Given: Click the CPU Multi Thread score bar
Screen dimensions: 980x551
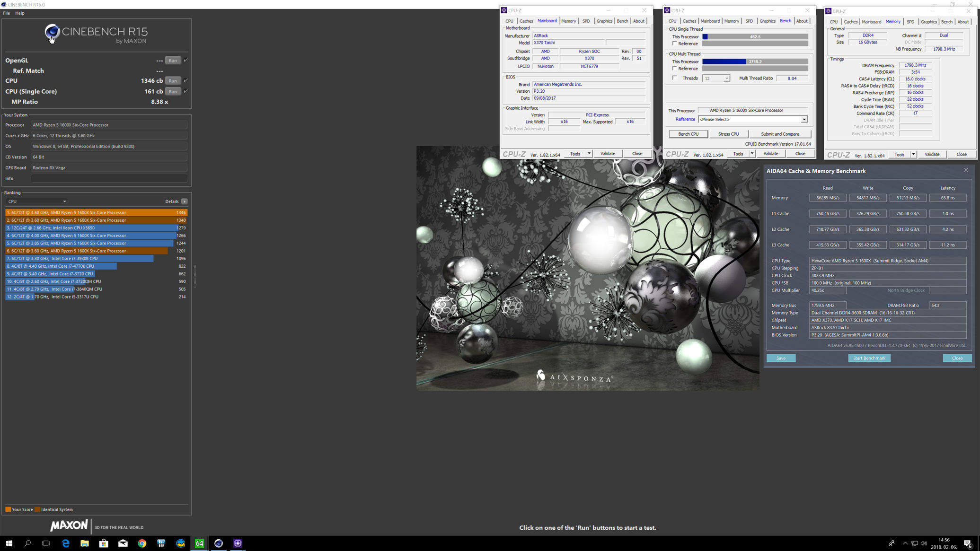Looking at the screenshot, I should [x=755, y=61].
